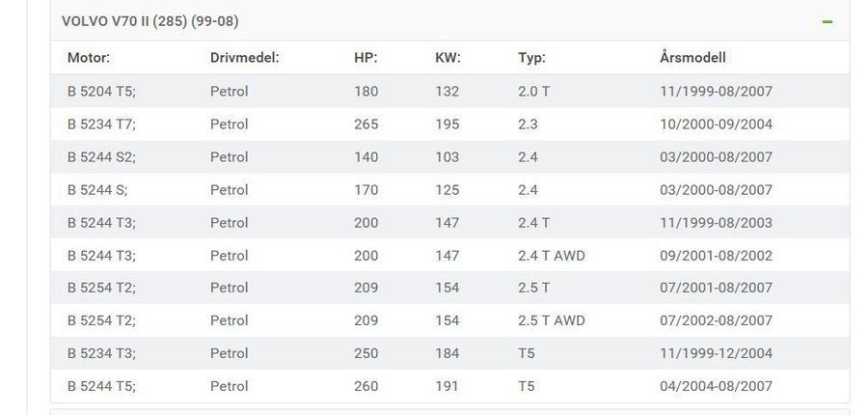Viewport: 868px width, 415px height.
Task: Select the B 5244 T5 engine row
Action: click(x=101, y=386)
